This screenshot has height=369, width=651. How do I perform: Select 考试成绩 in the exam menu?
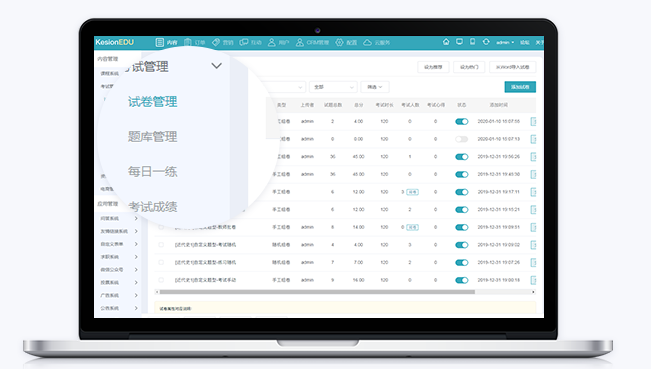(x=152, y=206)
